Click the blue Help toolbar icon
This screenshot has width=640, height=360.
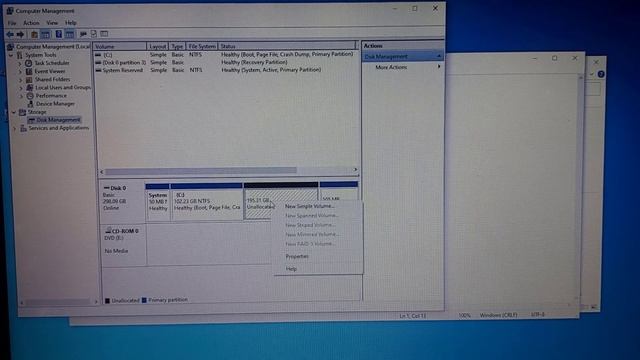pos(59,34)
